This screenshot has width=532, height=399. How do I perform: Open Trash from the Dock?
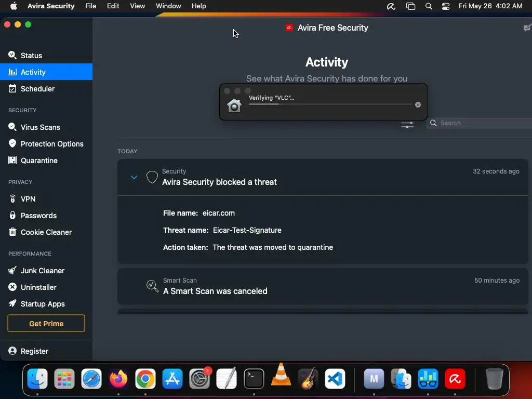point(495,379)
